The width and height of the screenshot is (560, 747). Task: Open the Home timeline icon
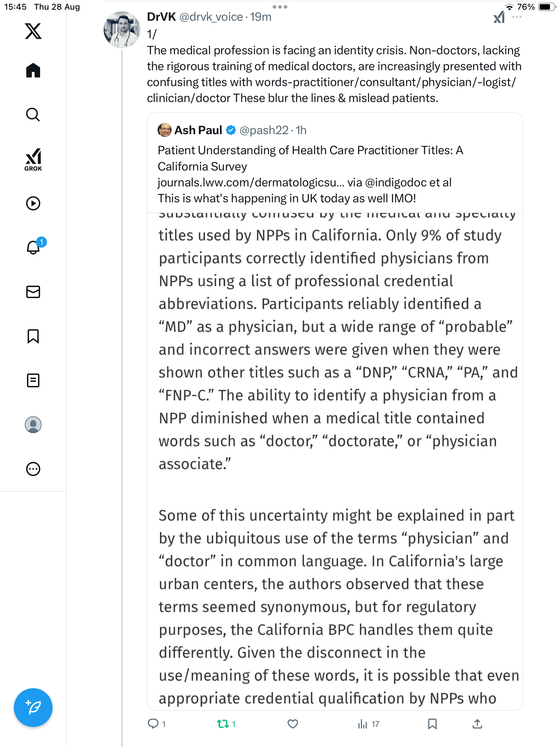pyautogui.click(x=33, y=71)
